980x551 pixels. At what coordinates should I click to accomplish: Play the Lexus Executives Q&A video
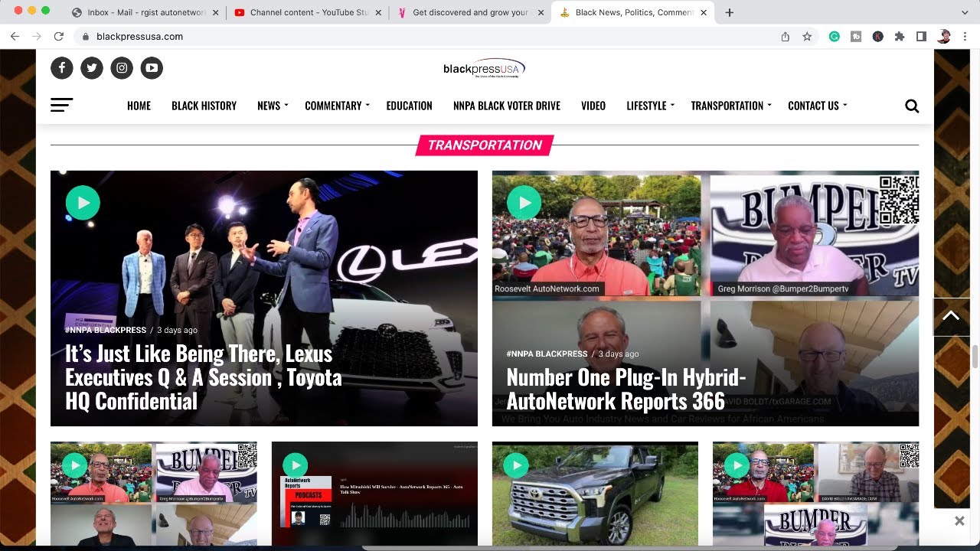click(x=83, y=203)
